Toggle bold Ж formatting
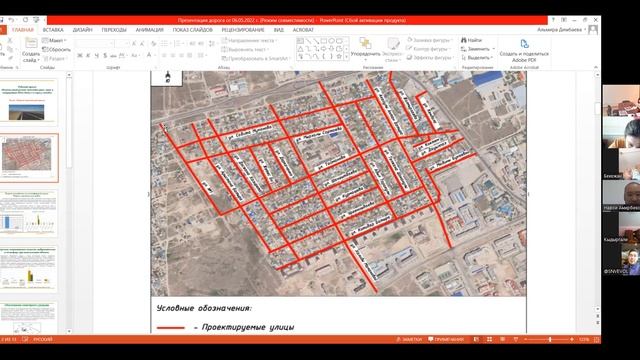This screenshot has width=640, height=360. click(x=80, y=56)
